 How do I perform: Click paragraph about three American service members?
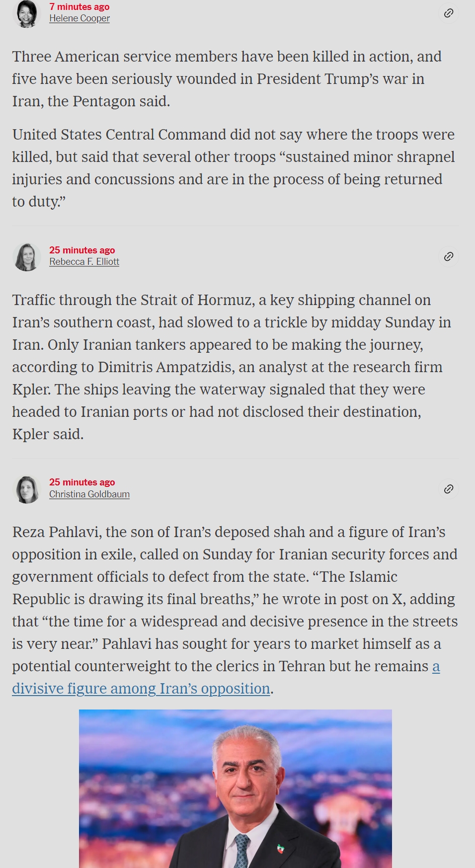(x=227, y=79)
